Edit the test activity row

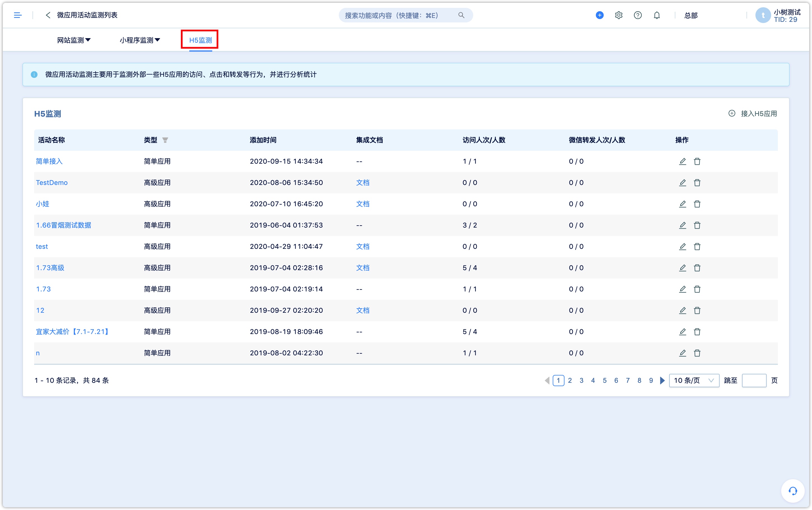pyautogui.click(x=682, y=246)
